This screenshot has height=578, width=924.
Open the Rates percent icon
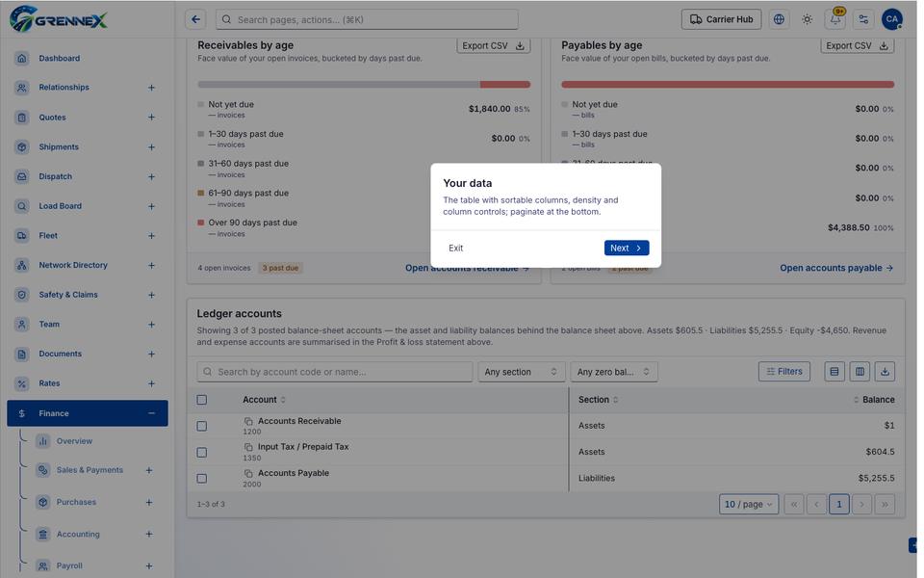(x=22, y=383)
